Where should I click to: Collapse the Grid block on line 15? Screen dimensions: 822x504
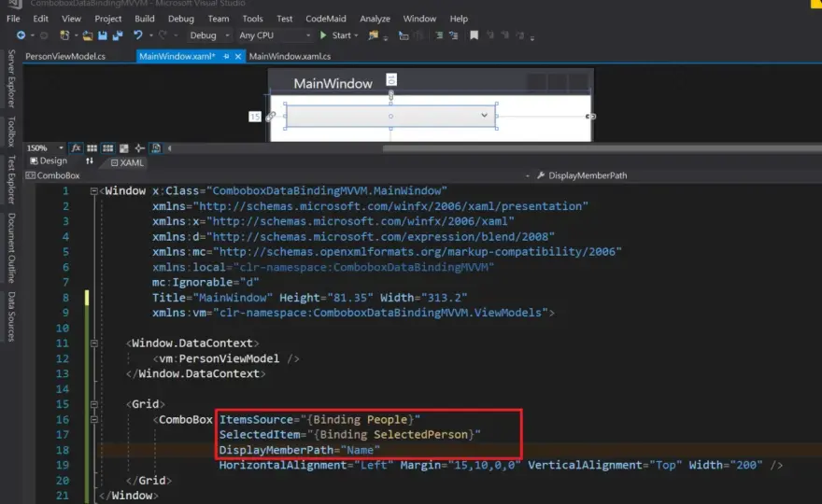click(x=93, y=404)
